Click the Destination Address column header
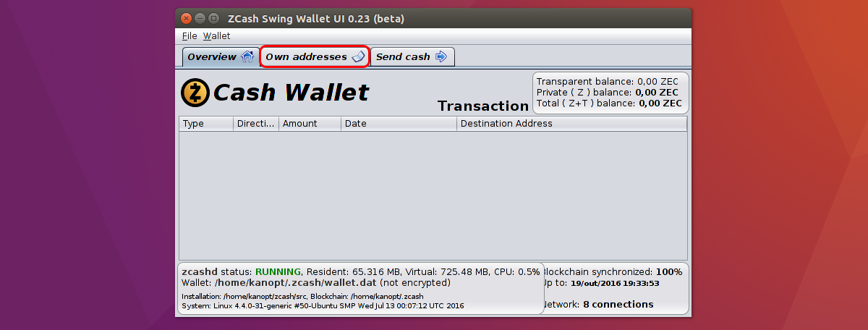Viewport: 868px width, 330px height. pos(571,124)
